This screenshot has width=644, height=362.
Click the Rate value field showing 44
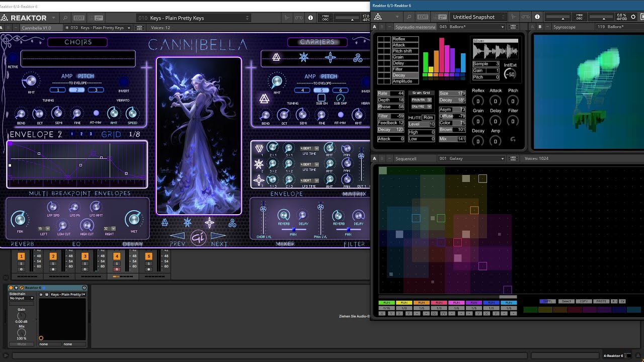coord(391,94)
